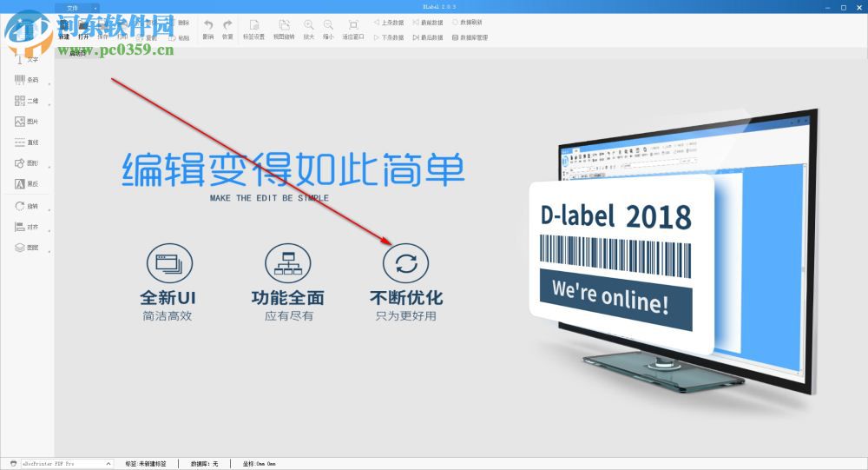The height and width of the screenshot is (470, 868).
Task: Select the 条码 barcode tool
Action: [27, 80]
